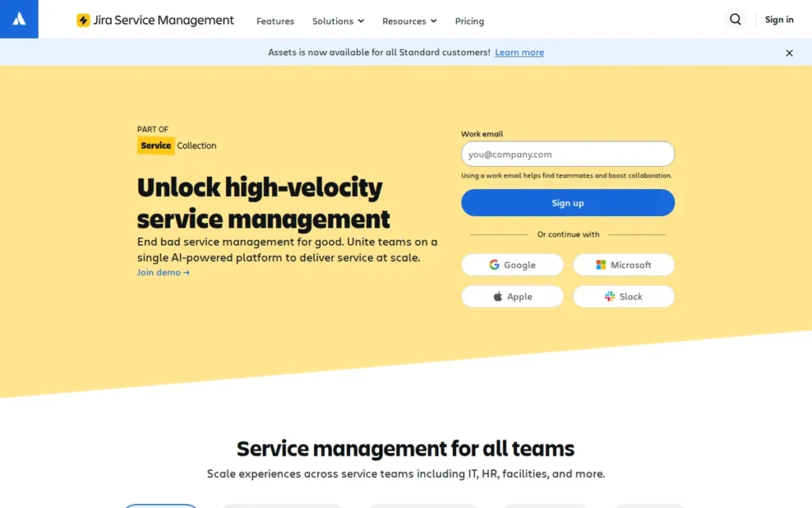Click the 'Work email' label
The height and width of the screenshot is (508, 812).
[x=482, y=133]
